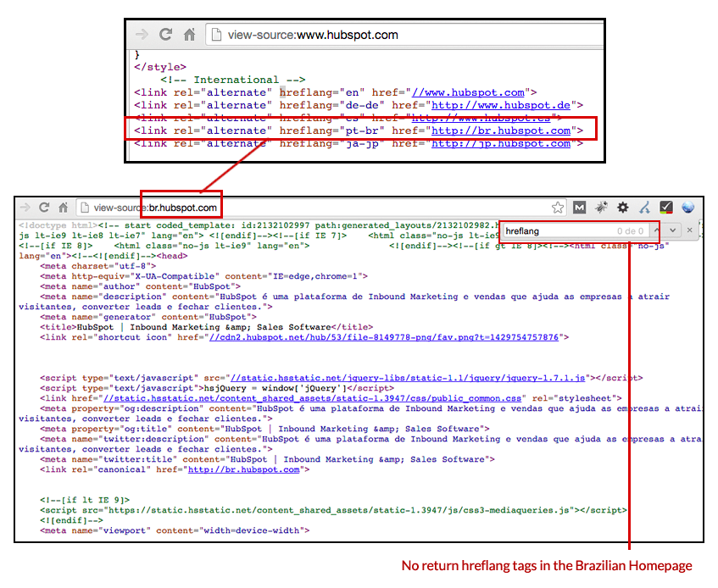Screen dimensions: 718x588
Task: Click the home icon in the hubspot.com window
Action: click(190, 35)
